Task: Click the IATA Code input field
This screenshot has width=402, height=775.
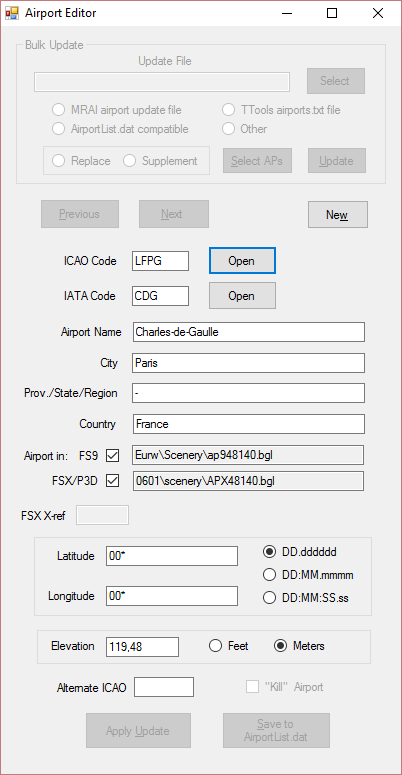Action: [160, 296]
